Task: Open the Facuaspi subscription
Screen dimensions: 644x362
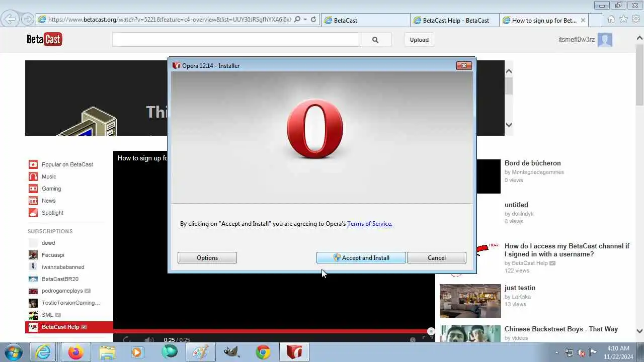Action: coord(53,255)
